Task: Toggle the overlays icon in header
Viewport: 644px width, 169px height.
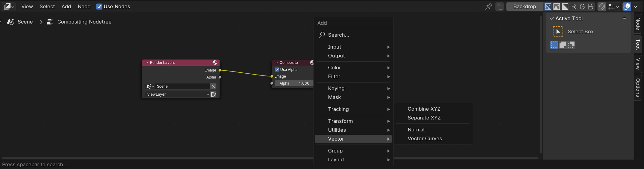Action: pyautogui.click(x=627, y=6)
